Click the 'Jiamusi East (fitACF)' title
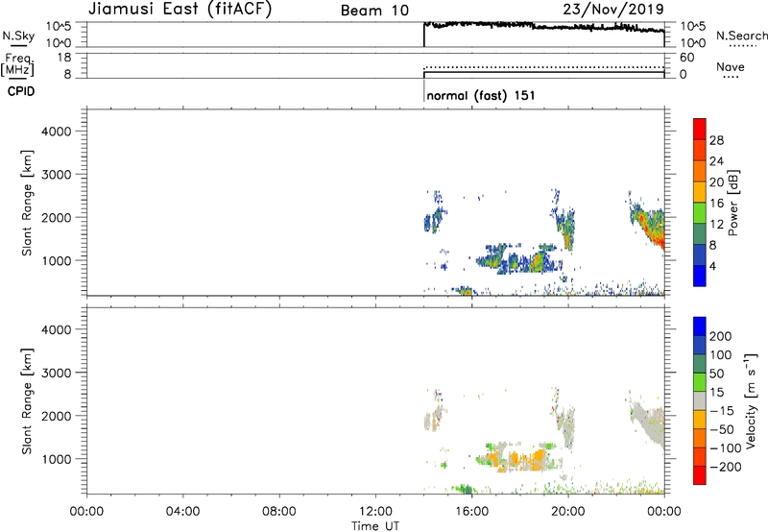This screenshot has height=532, width=768. click(180, 9)
